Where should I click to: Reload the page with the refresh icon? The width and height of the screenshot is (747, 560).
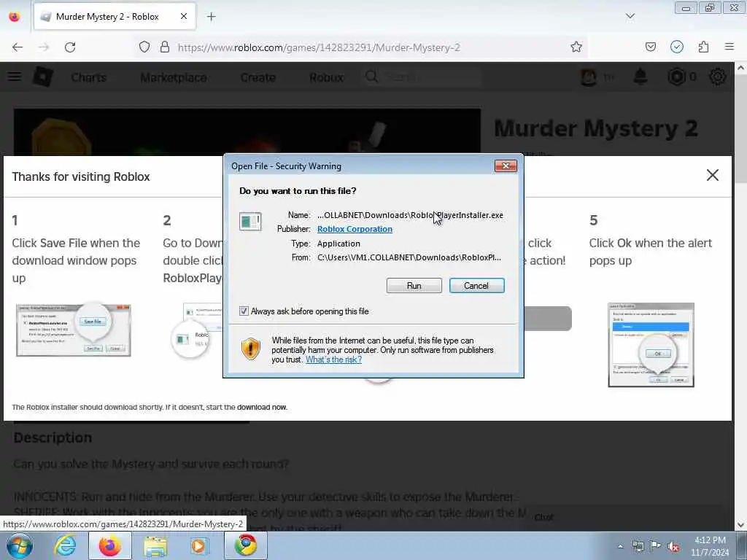tap(70, 47)
